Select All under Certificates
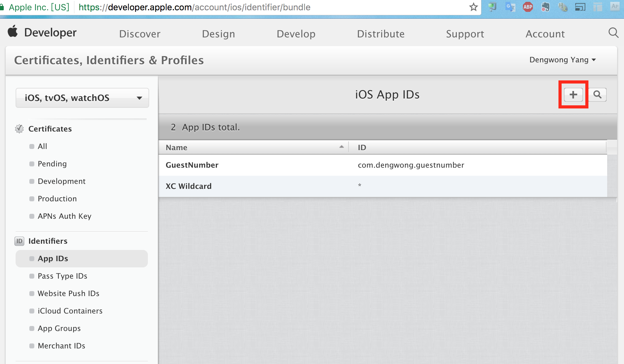Image resolution: width=624 pixels, height=364 pixels. (42, 146)
